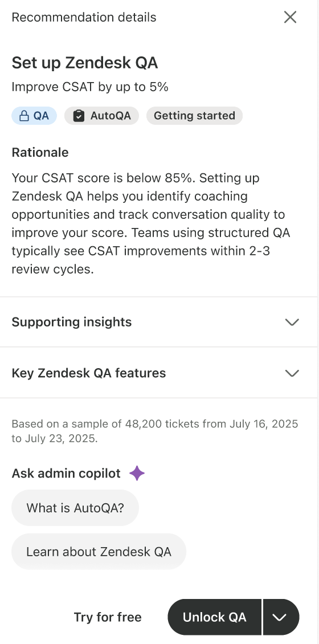The width and height of the screenshot is (319, 644).
Task: Close the Recommendation details panel
Action: pyautogui.click(x=291, y=17)
